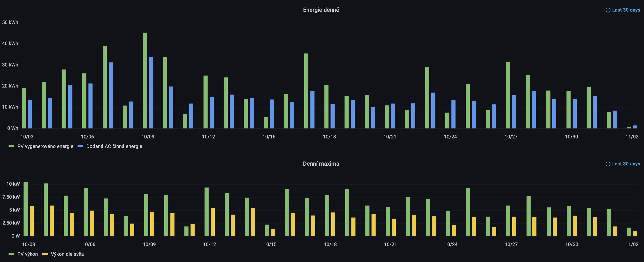Toggle Dodaná AC činná energie legend label

point(114,146)
